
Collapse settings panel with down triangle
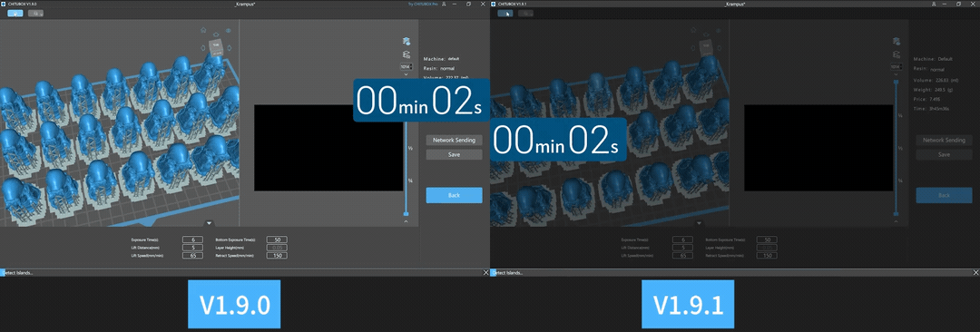(x=210, y=222)
